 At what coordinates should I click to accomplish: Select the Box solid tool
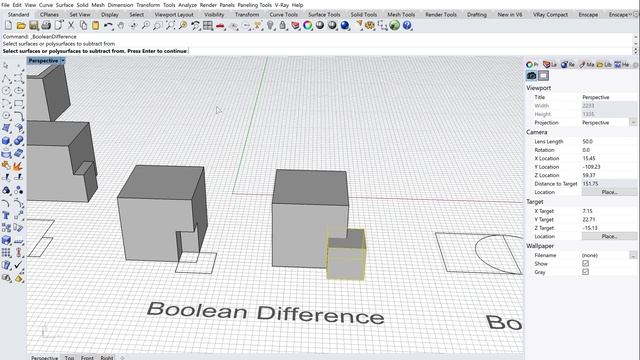click(6, 141)
